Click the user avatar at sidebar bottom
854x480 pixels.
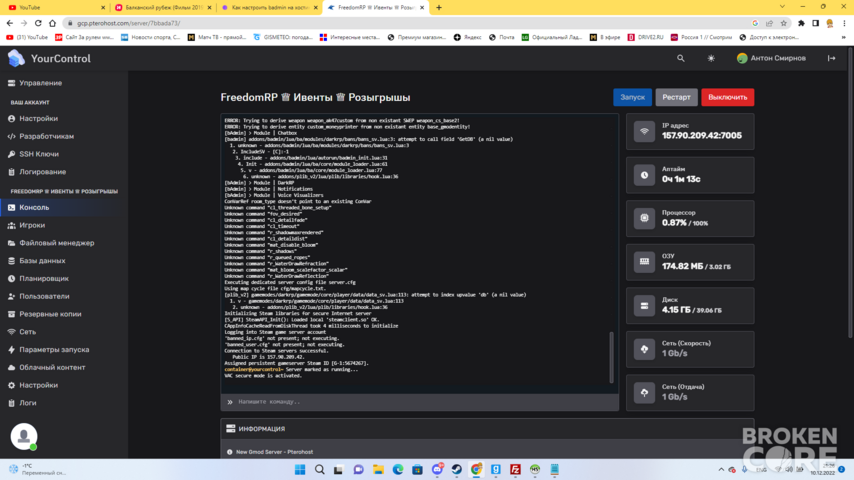pos(23,436)
